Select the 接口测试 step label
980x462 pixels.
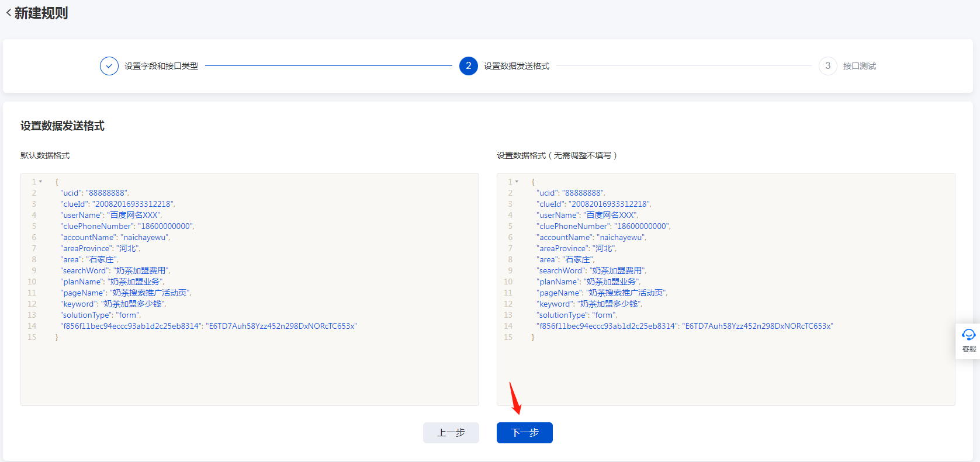click(x=859, y=66)
